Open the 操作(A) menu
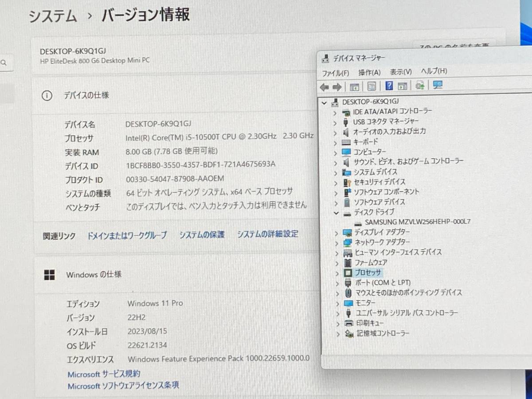The height and width of the screenshot is (399, 532). (x=369, y=72)
